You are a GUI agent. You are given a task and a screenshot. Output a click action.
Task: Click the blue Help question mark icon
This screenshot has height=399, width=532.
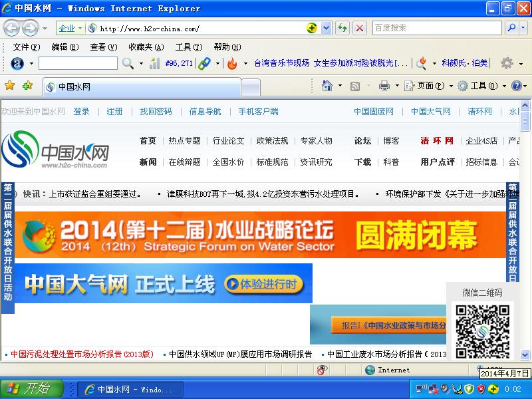[517, 86]
